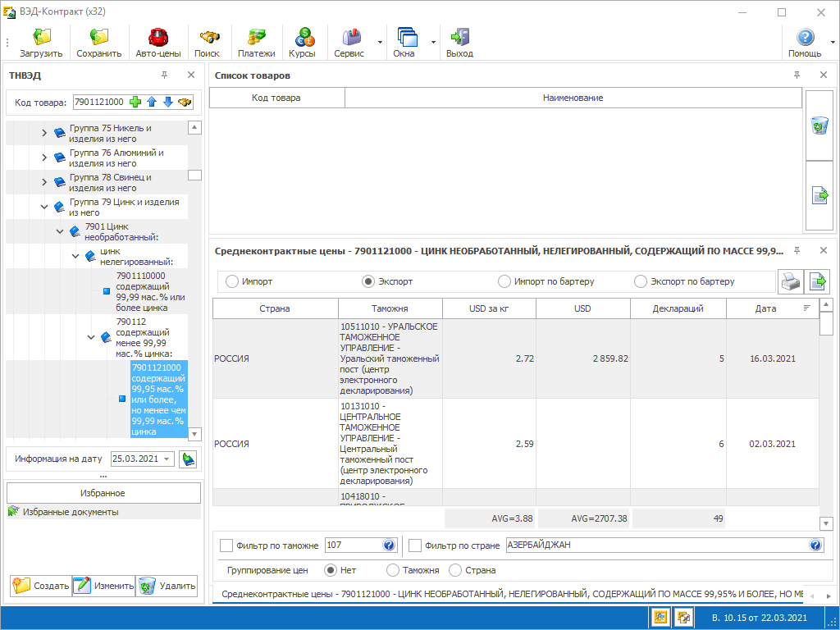Click the filter icon in the Дата column header

click(x=807, y=308)
